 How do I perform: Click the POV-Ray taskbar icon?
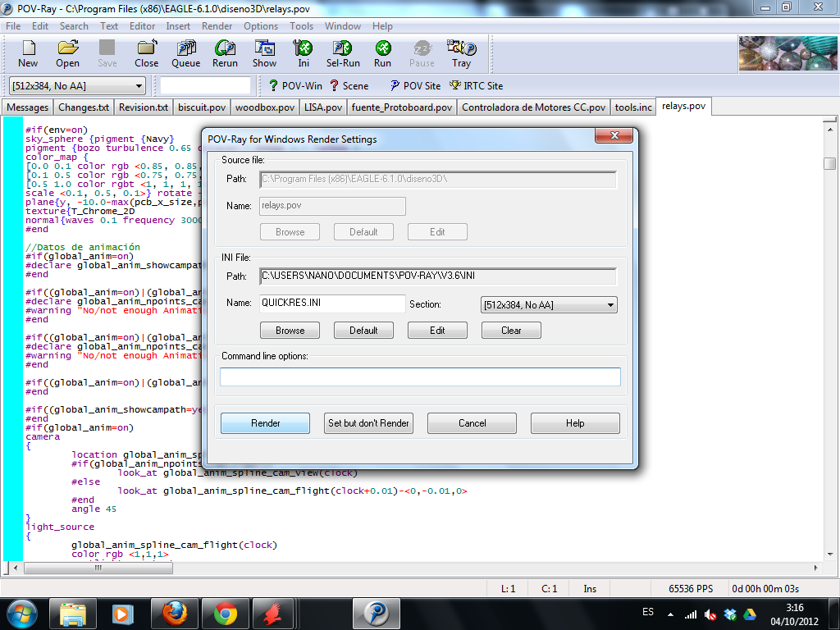(376, 614)
